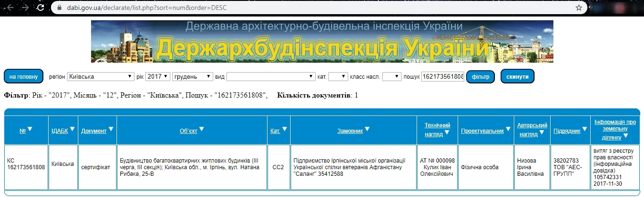Sort by Підрядник column header link
Viewport: 644px width, 197px height.
click(x=567, y=131)
